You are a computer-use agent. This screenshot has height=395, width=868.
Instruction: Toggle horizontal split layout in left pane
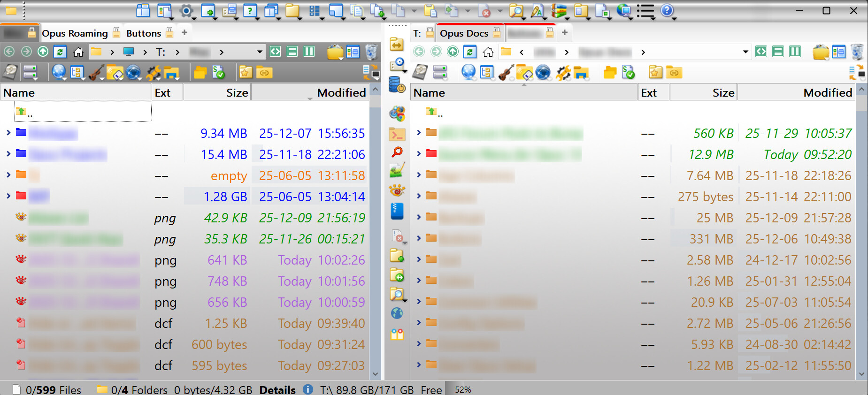292,52
